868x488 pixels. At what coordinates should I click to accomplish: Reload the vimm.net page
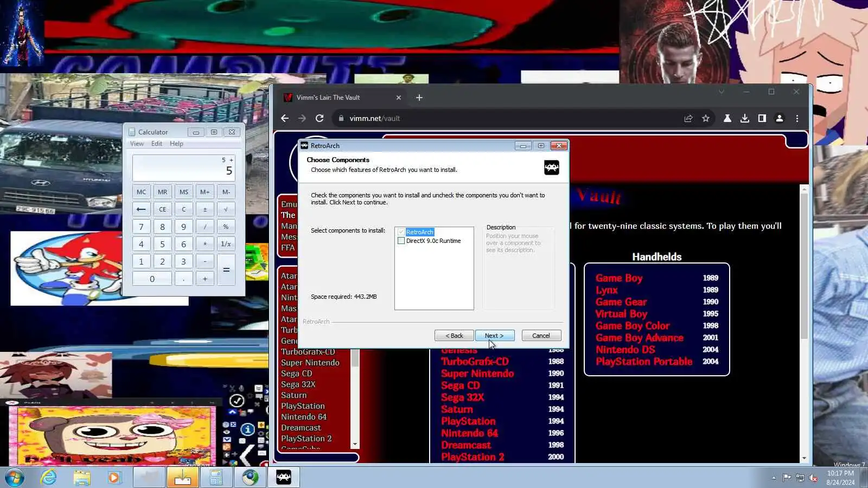[320, 118]
